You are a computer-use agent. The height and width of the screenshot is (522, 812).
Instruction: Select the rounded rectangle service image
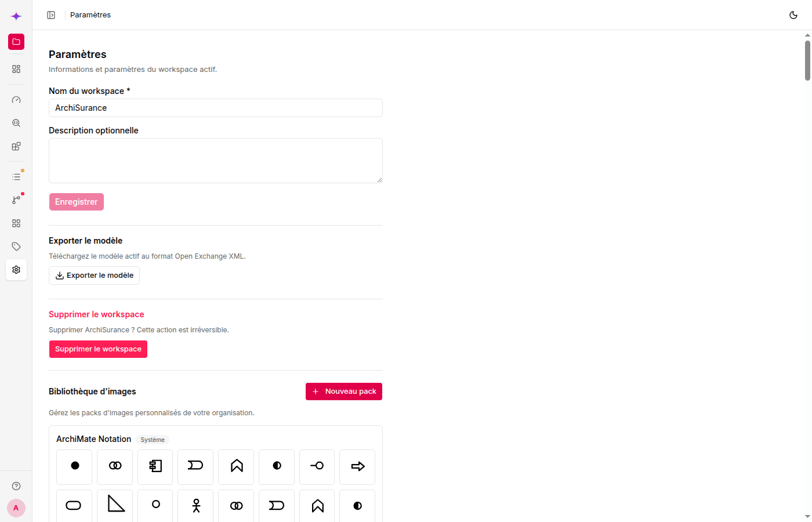pyautogui.click(x=74, y=506)
